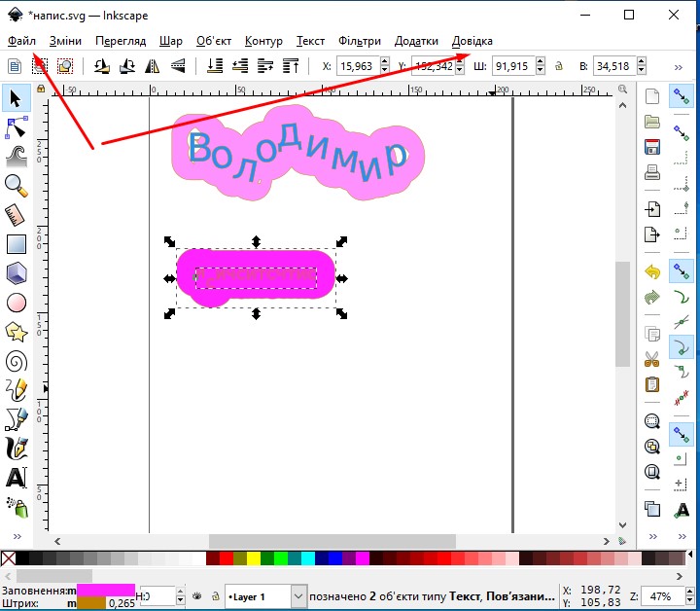Open the Контур menu

point(263,41)
